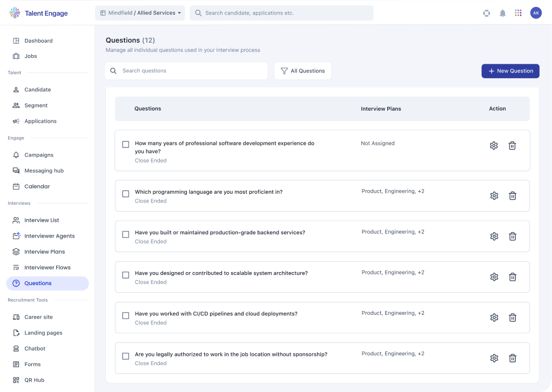Go to Interview Plans in sidebar

point(44,252)
